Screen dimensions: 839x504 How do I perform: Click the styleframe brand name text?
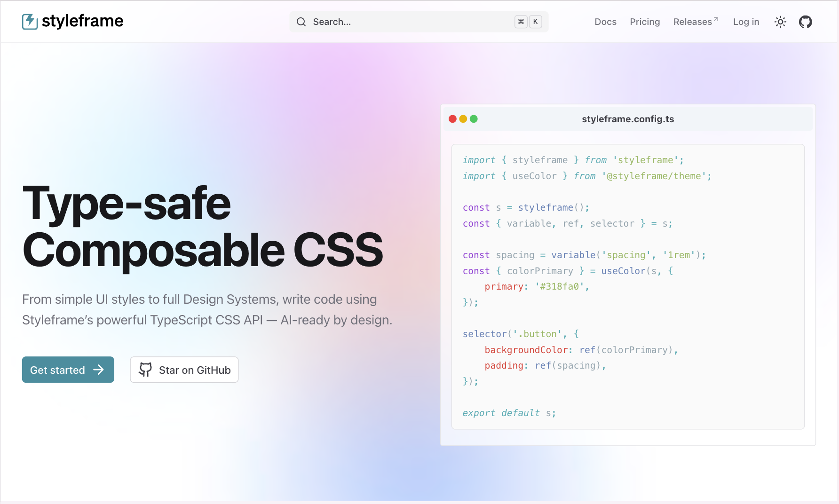(x=82, y=21)
